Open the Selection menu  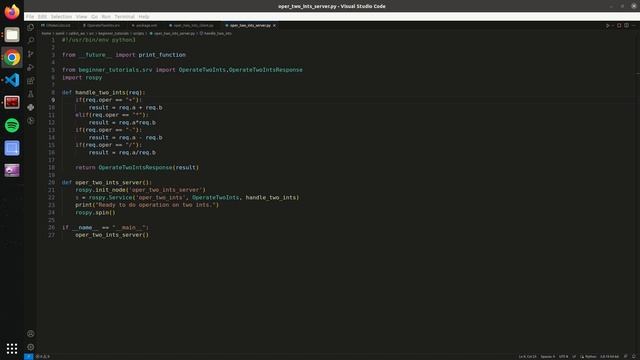pos(61,17)
